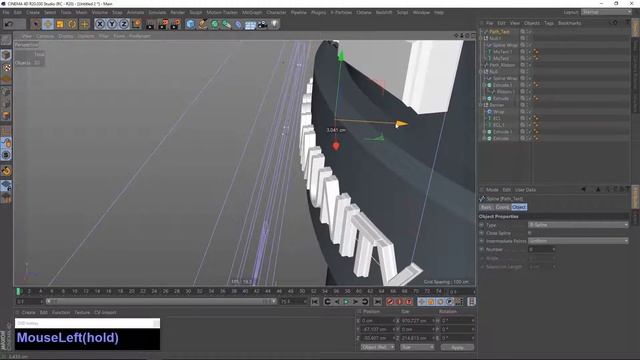The width and height of the screenshot is (640, 360).
Task: Click the Light object icon
Action: pyautogui.click(x=275, y=24)
